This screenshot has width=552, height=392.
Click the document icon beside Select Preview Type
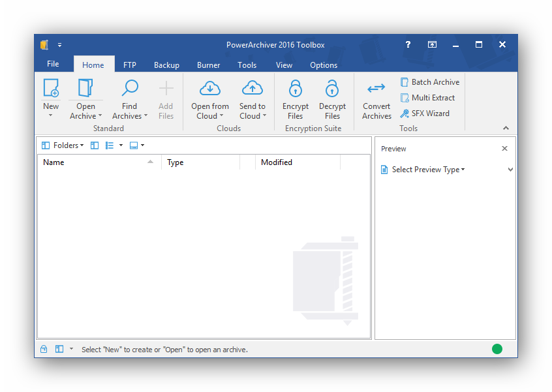click(x=384, y=170)
